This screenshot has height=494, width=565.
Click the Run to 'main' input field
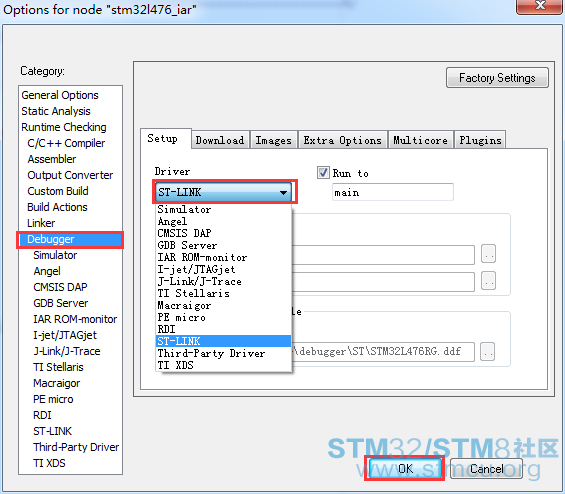(x=393, y=192)
